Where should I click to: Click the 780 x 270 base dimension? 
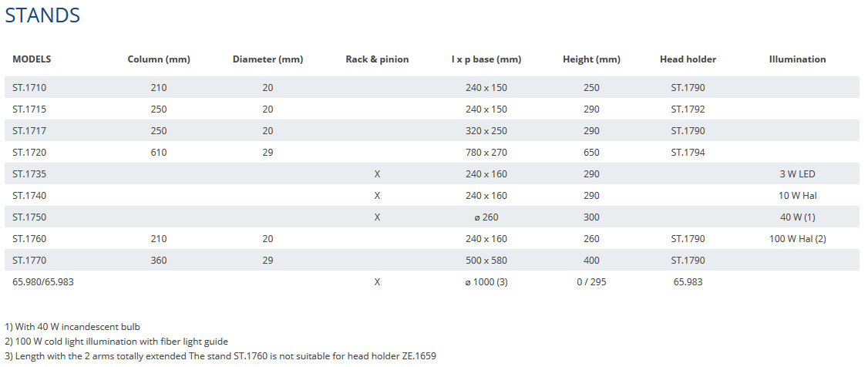[486, 152]
